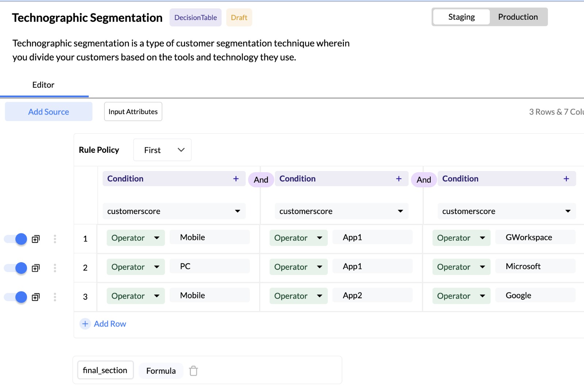Viewport: 584px width, 392px height.
Task: Open the Operator dropdown beside Microsoft
Action: pos(461,267)
